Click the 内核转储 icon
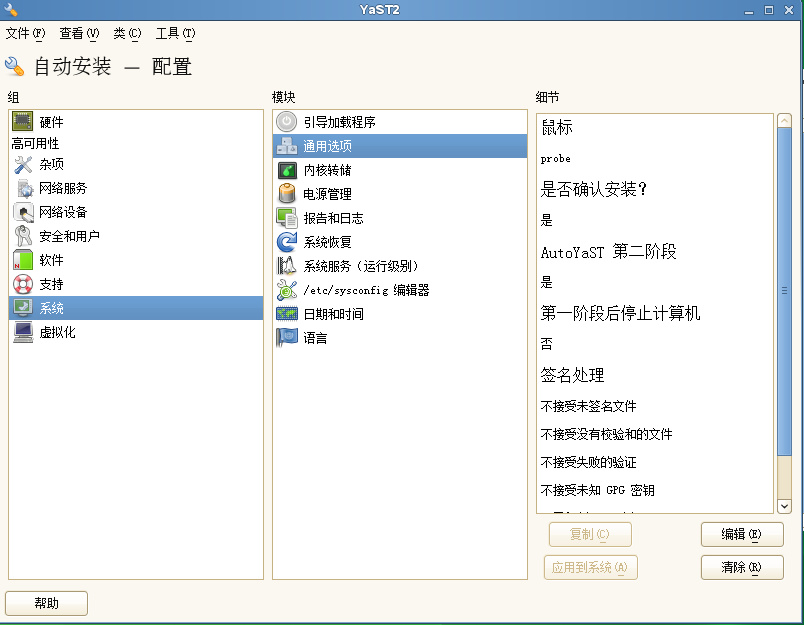 tap(287, 170)
